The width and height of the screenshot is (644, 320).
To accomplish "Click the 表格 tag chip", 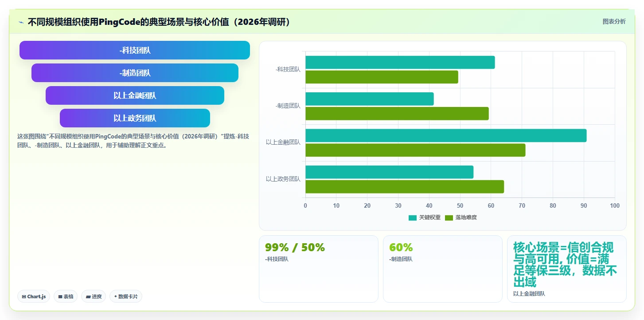I will (66, 296).
